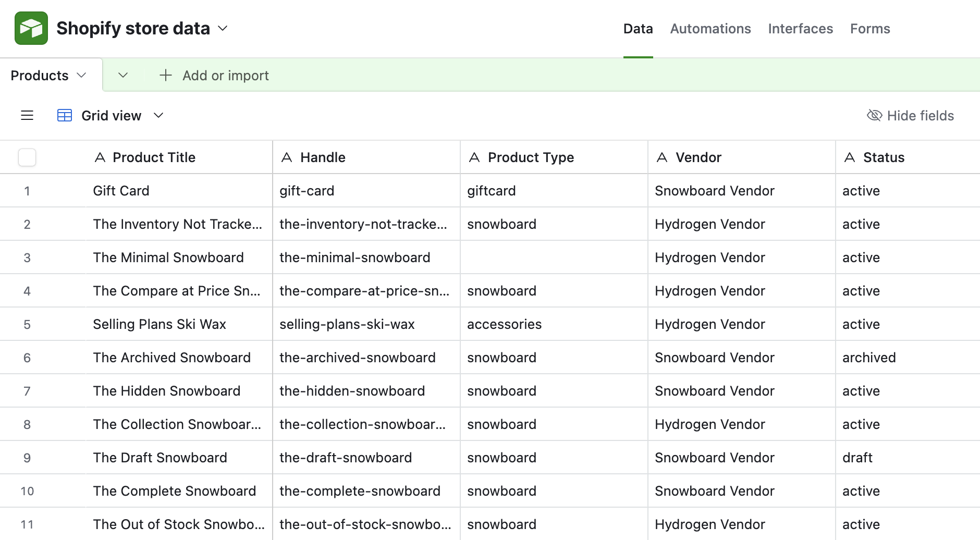The height and width of the screenshot is (540, 980).
Task: Switch to the Automations tab
Action: [x=710, y=29]
